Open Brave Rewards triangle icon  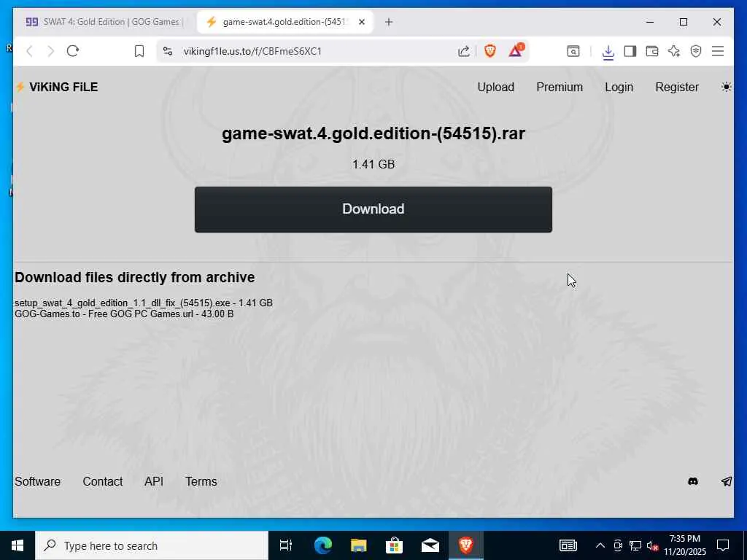coord(516,50)
